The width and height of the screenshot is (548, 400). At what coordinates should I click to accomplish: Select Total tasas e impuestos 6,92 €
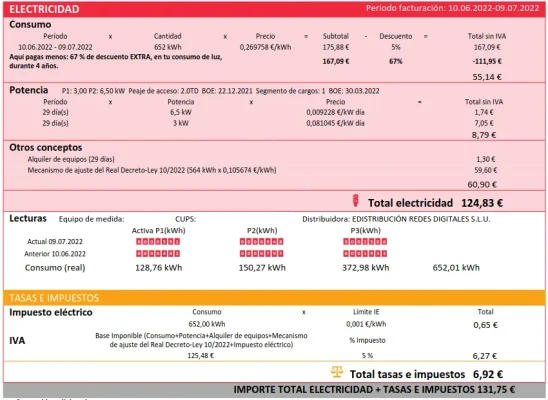tap(426, 374)
